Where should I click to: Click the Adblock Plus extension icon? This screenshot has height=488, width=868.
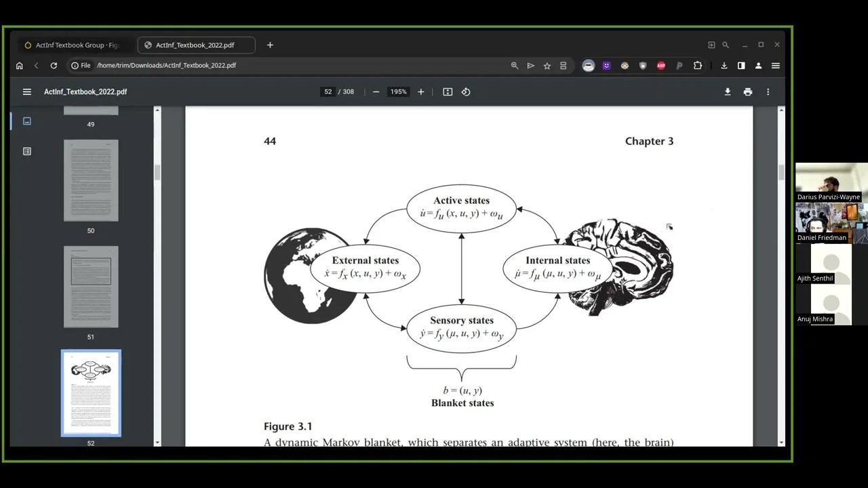click(660, 65)
